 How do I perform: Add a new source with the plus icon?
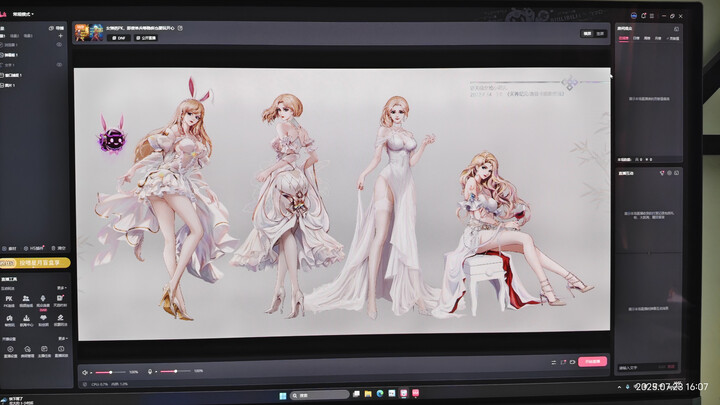coord(60,35)
